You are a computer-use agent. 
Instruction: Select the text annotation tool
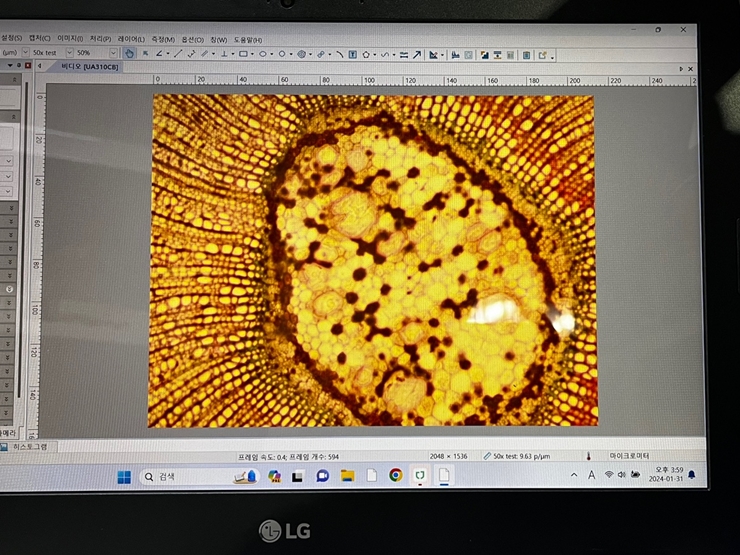coord(352,54)
